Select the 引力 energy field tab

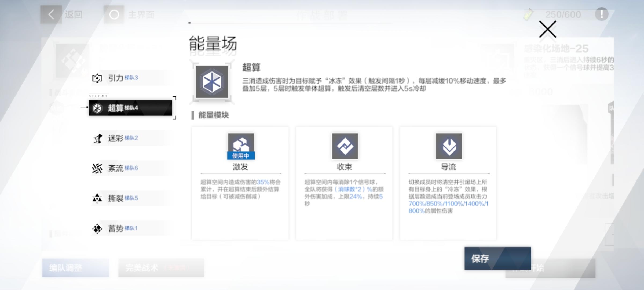click(130, 78)
